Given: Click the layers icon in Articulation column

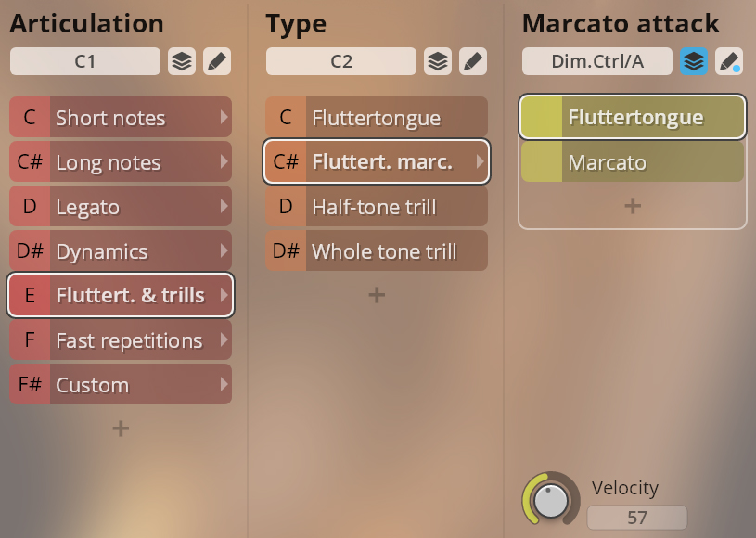Looking at the screenshot, I should (182, 61).
